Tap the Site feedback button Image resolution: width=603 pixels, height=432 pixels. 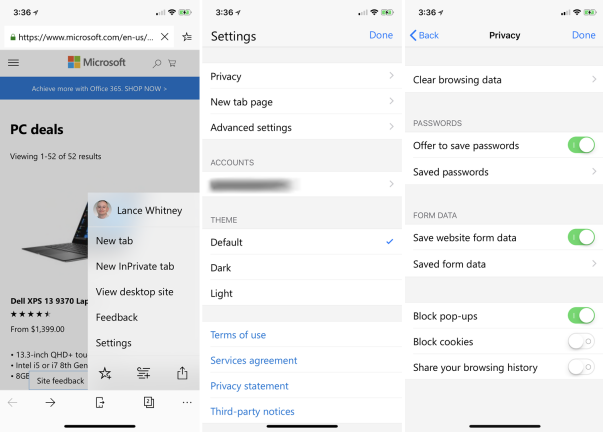[58, 381]
